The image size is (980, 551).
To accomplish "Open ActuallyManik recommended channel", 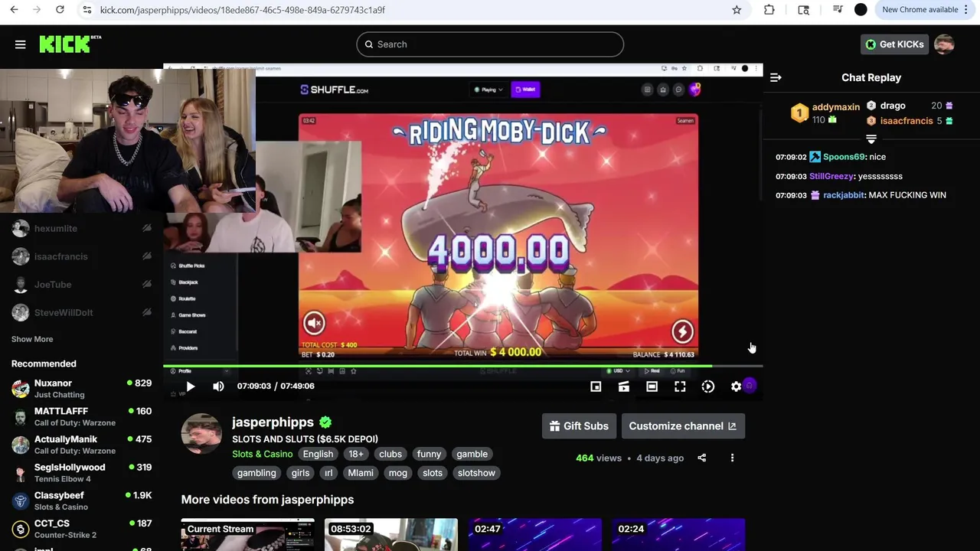I will click(x=81, y=445).
